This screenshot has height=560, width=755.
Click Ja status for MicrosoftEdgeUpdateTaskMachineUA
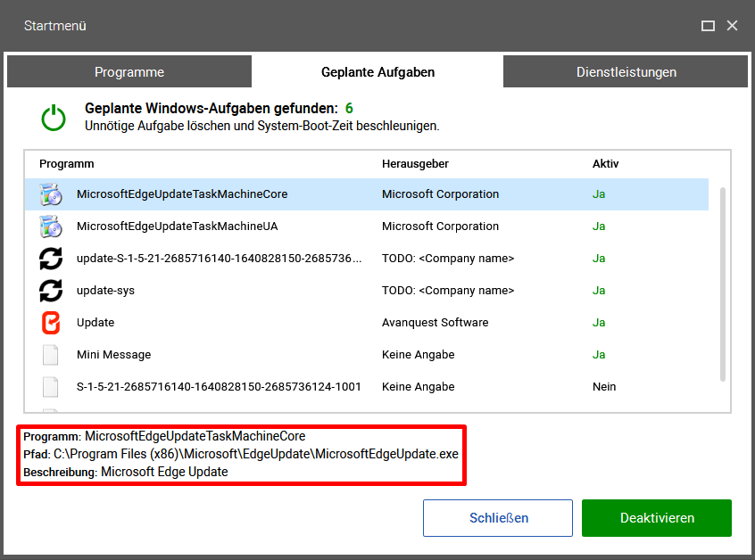pyautogui.click(x=599, y=226)
